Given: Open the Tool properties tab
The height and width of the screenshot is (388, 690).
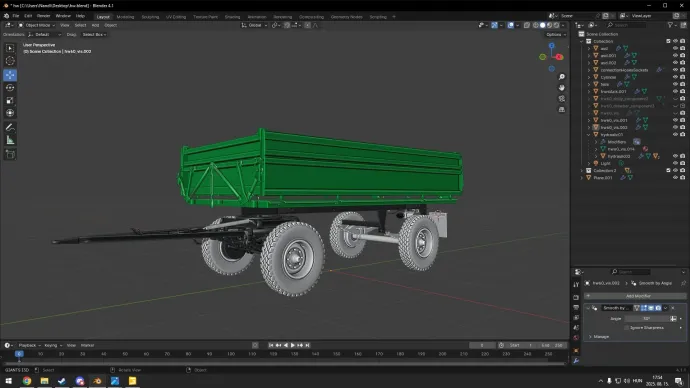Looking at the screenshot, I should pyautogui.click(x=576, y=285).
